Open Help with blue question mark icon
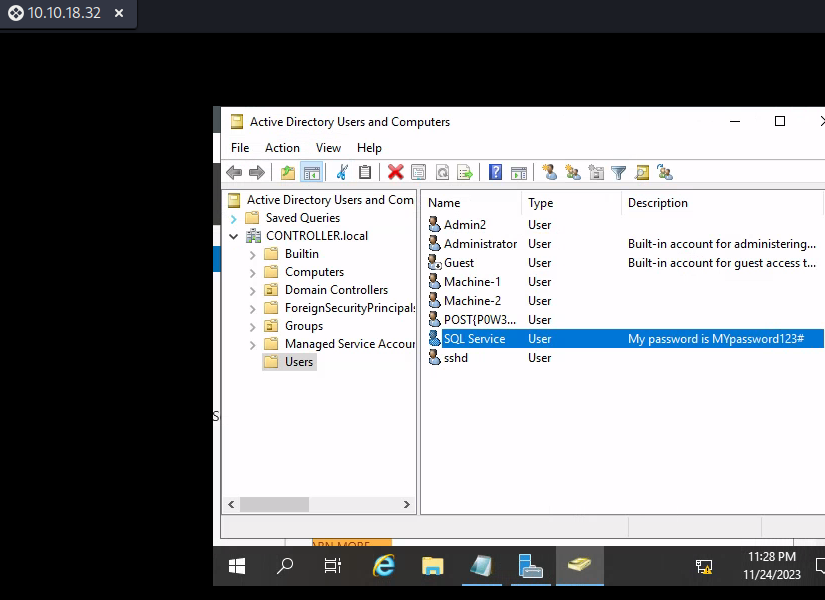Screen dimensions: 825x600 tap(496, 172)
